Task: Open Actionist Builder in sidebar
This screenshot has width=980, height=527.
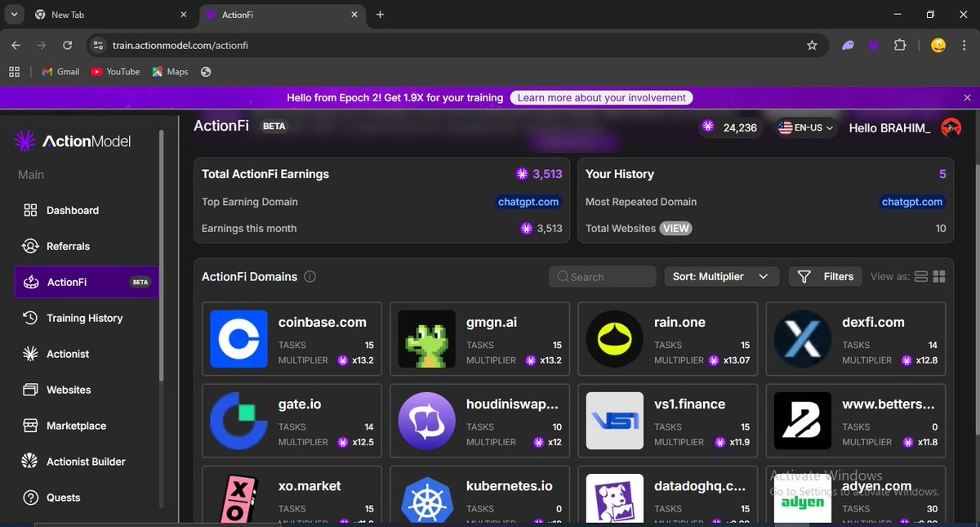Action: 86,462
